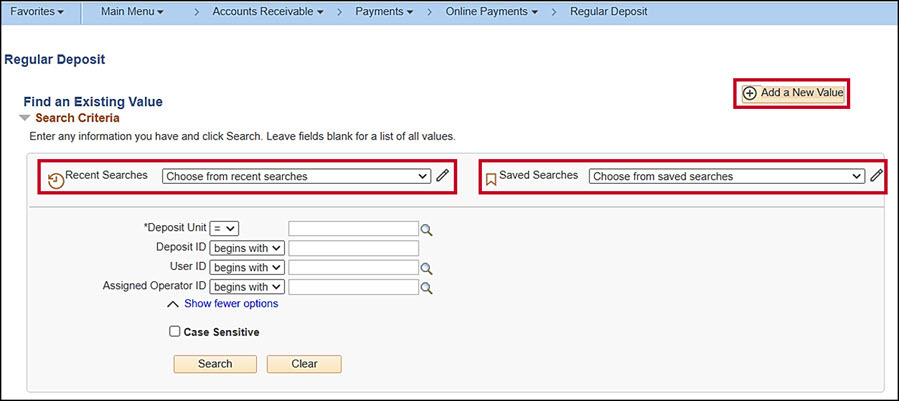
Task: Open the Main Menu navigation
Action: click(132, 12)
